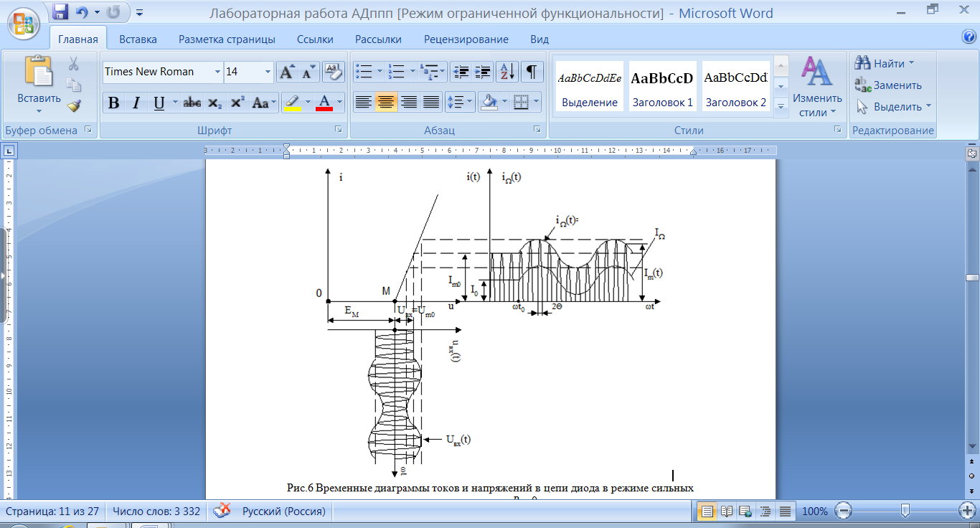
Task: Open the Вид tab
Action: [x=539, y=39]
